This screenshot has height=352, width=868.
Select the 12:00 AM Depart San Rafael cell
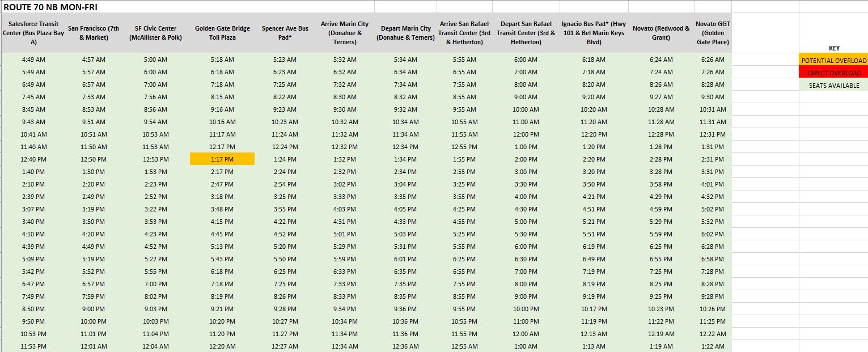(x=526, y=334)
